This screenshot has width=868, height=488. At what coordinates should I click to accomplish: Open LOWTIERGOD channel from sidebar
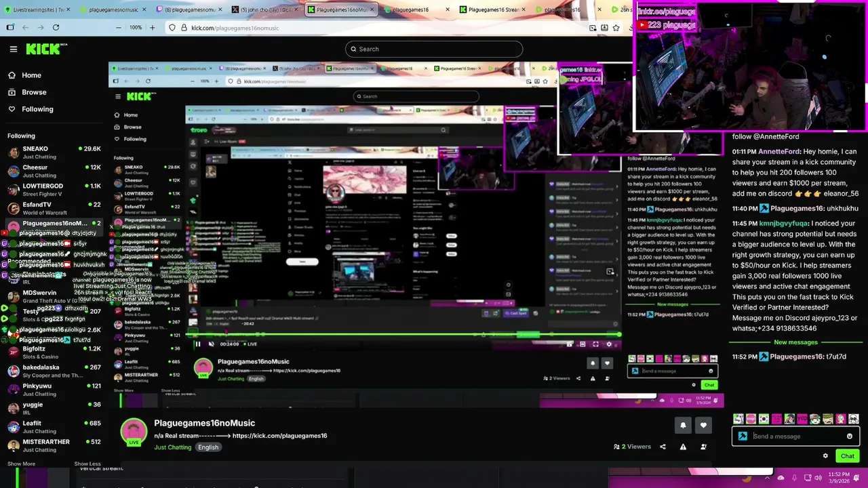(x=54, y=190)
